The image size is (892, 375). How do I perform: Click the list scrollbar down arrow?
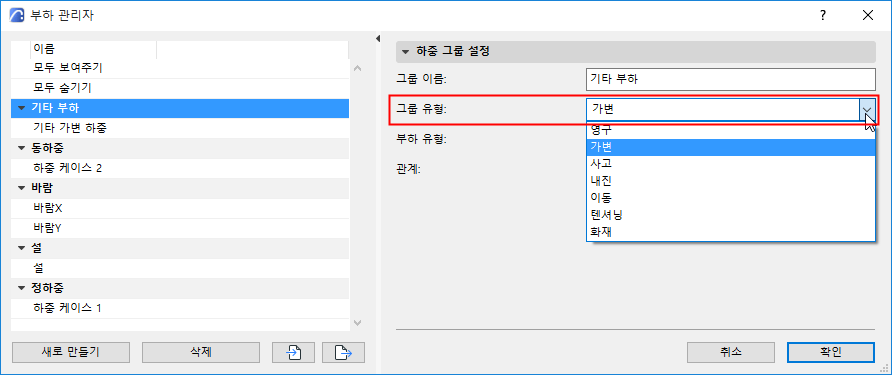[357, 323]
